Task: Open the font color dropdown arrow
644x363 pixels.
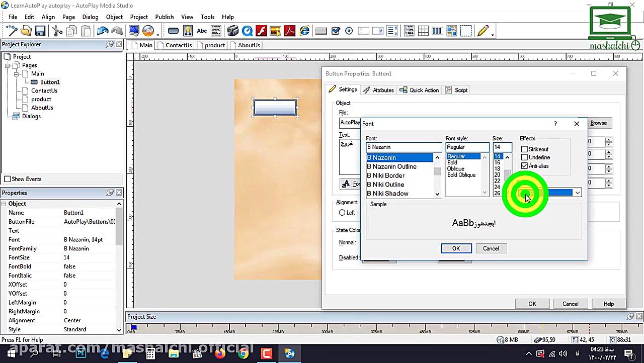Action: 578,193
